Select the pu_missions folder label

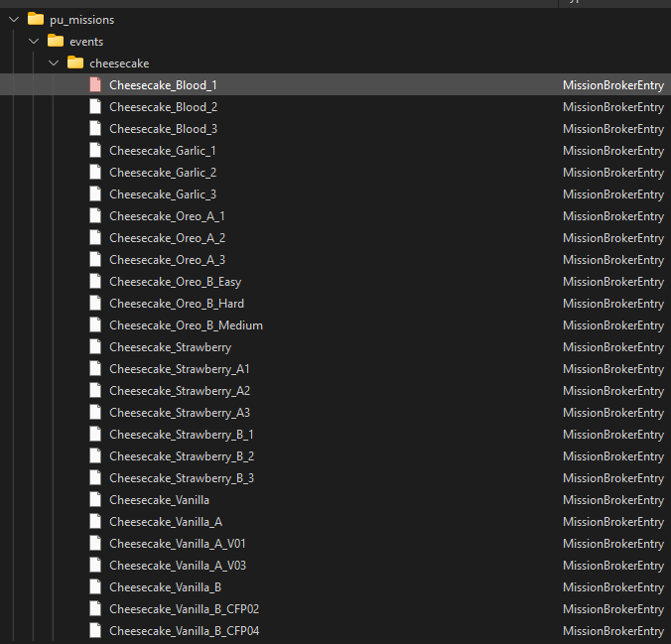pyautogui.click(x=82, y=20)
